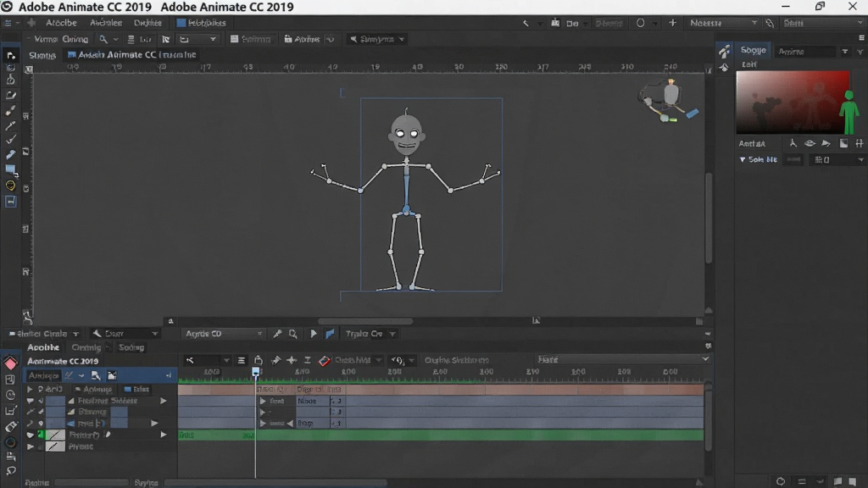
Task: Open the clock history icon in timeline sidebar
Action: click(10, 395)
